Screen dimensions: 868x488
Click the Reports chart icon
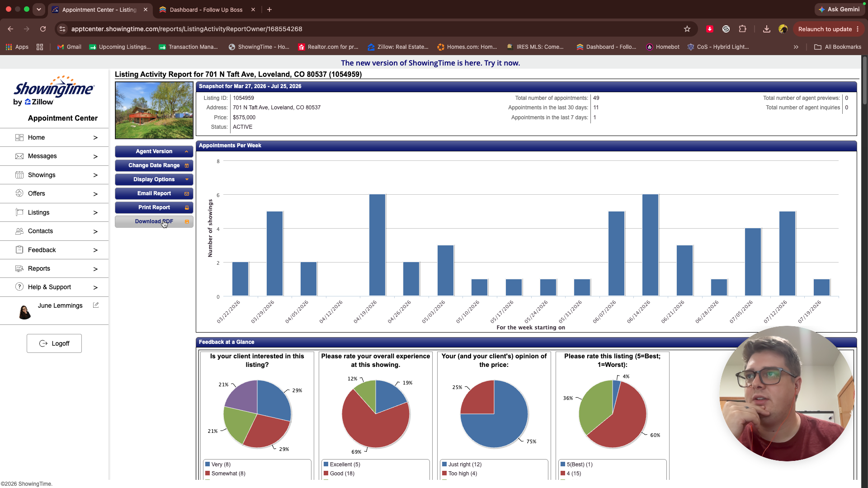pos(19,268)
